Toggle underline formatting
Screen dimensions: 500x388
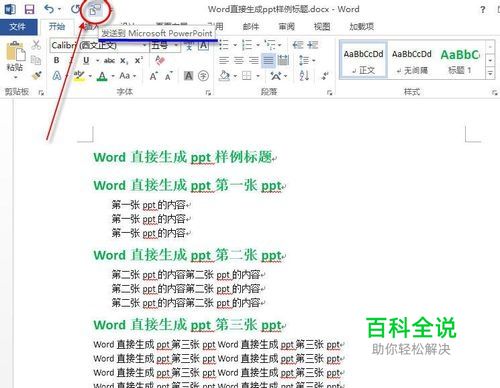coord(86,60)
